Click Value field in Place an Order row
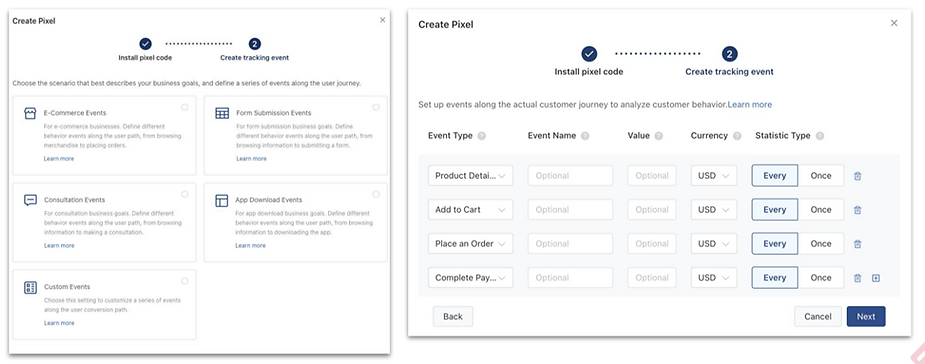Viewport: 925px width, 364px height. 652,244
